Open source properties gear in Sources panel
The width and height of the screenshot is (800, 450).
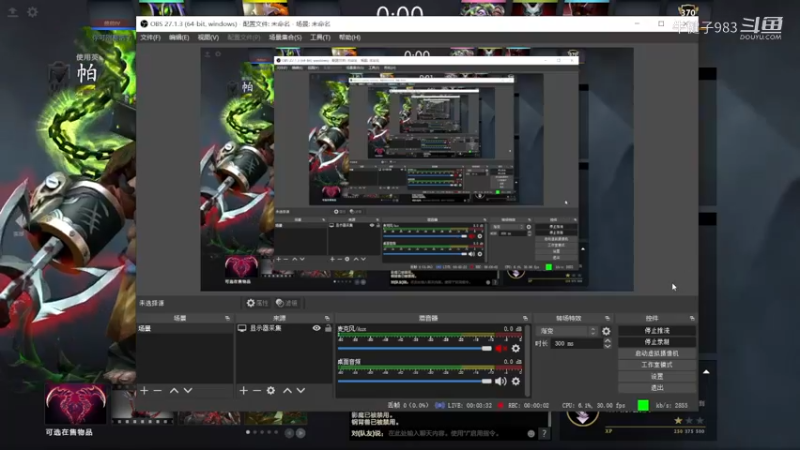tap(271, 390)
